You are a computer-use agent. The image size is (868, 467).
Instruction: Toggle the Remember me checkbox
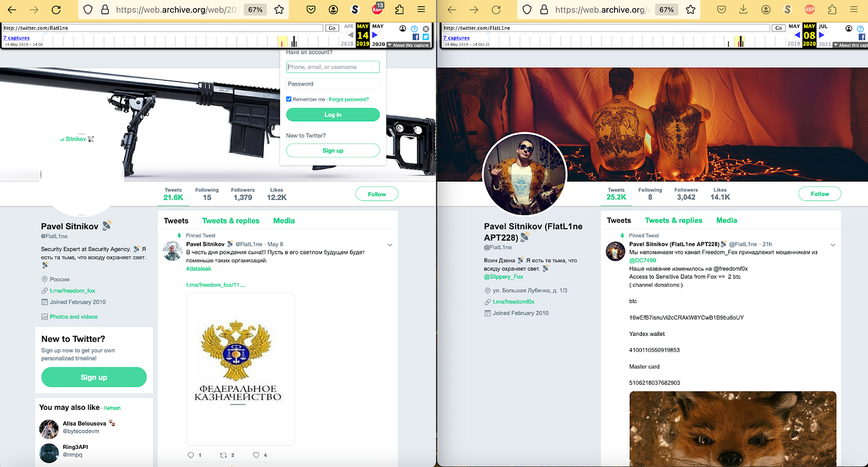pos(289,99)
